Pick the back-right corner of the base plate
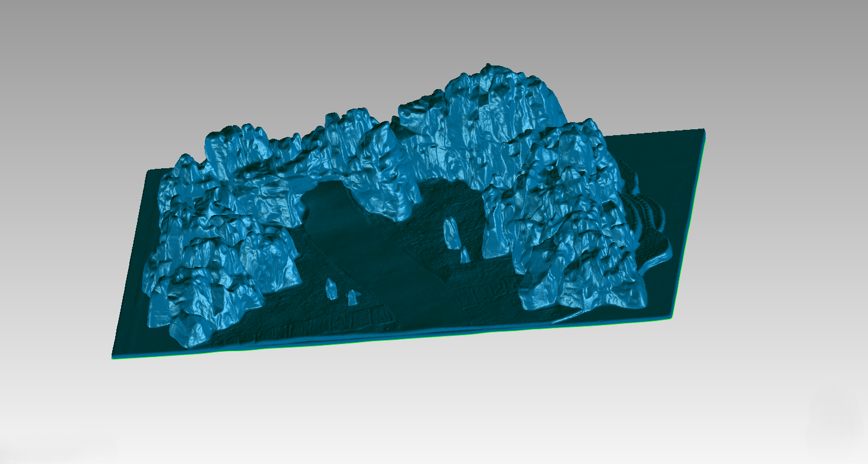 703,131
